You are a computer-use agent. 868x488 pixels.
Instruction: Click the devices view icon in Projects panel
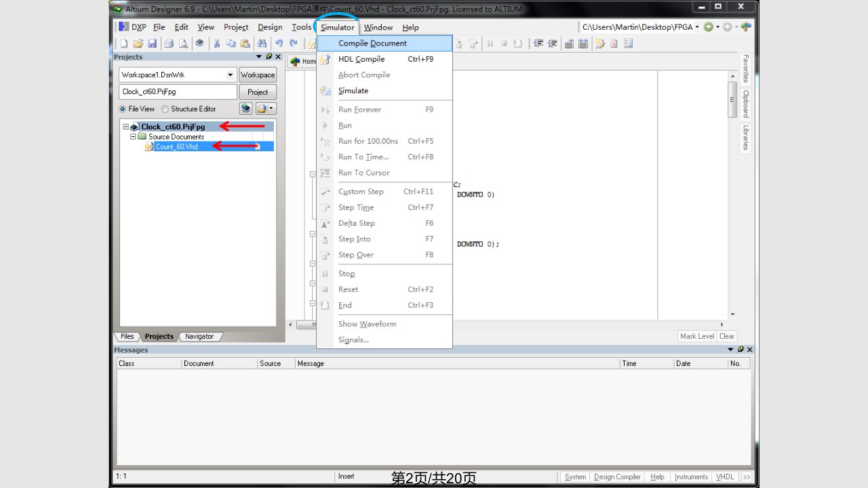point(245,108)
